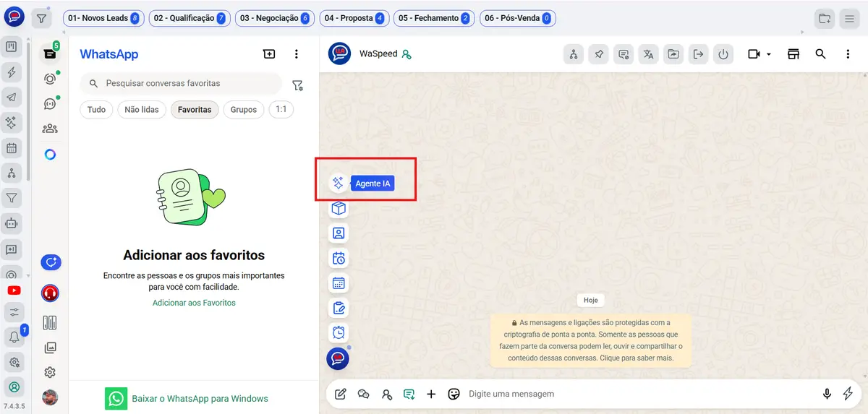The height and width of the screenshot is (414, 868).
Task: Open the Status icon in WhatsApp navigation
Action: tap(50, 79)
